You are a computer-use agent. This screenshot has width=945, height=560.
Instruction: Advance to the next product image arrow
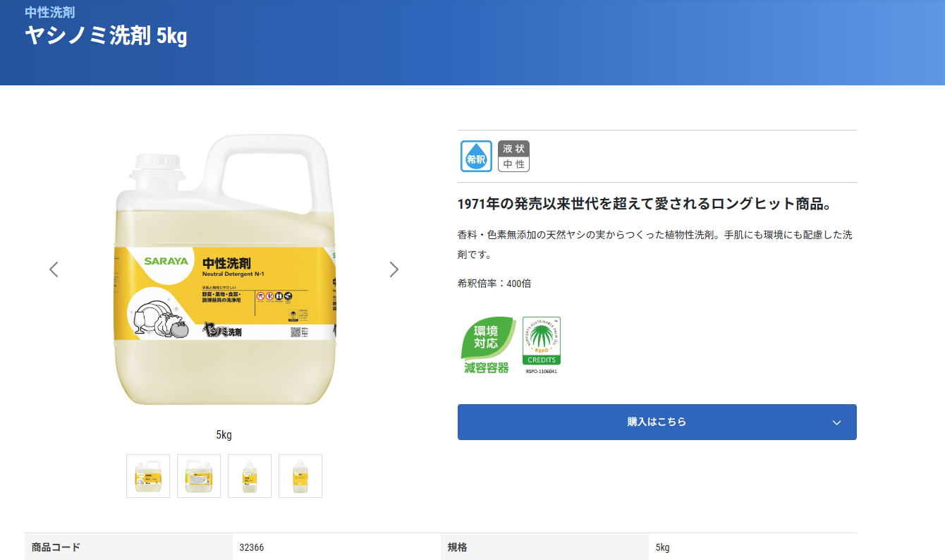click(394, 269)
